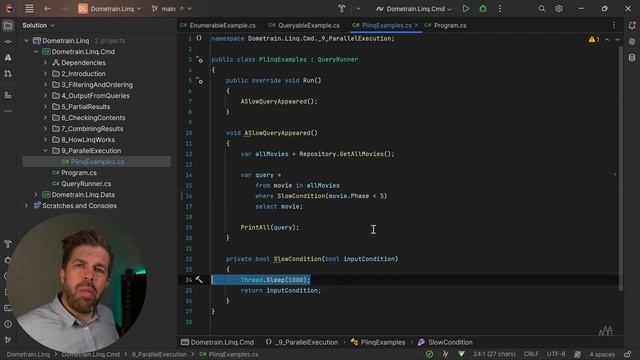Open Program.cs in the solution tree

[78, 173]
